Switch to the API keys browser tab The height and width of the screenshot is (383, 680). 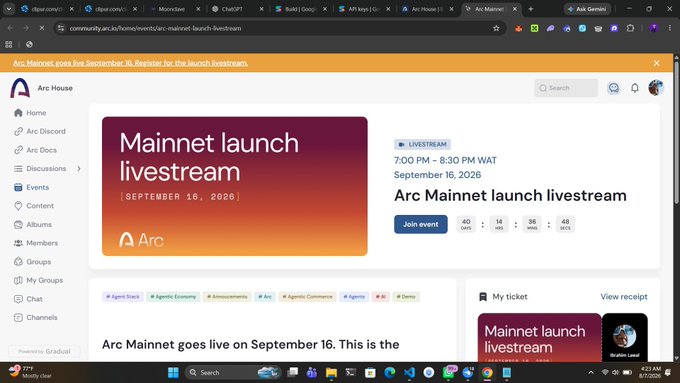click(x=363, y=9)
